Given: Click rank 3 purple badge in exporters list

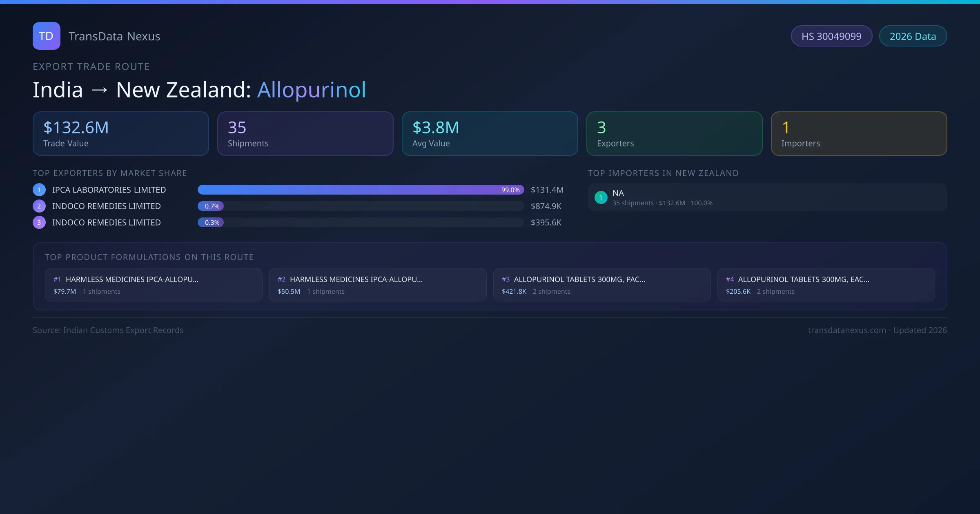Looking at the screenshot, I should (39, 222).
